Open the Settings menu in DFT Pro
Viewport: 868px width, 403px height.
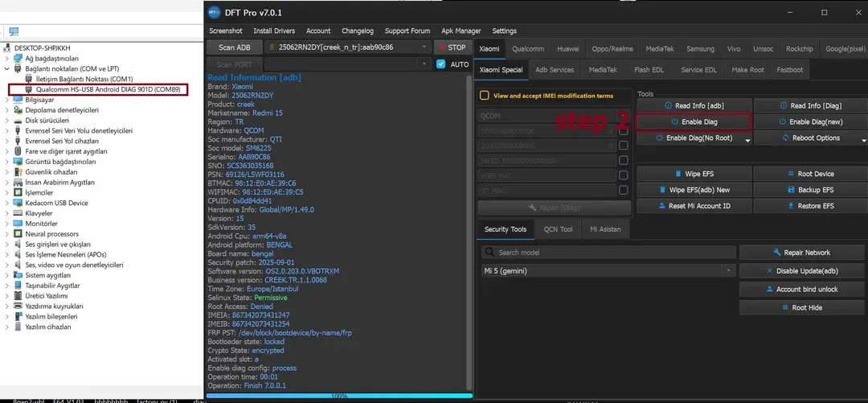click(x=504, y=31)
